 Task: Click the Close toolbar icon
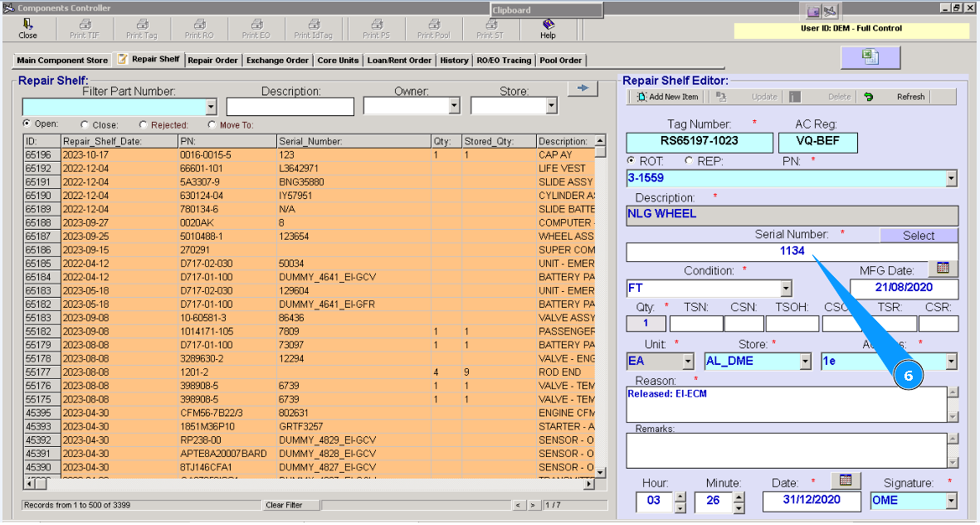pos(27,26)
